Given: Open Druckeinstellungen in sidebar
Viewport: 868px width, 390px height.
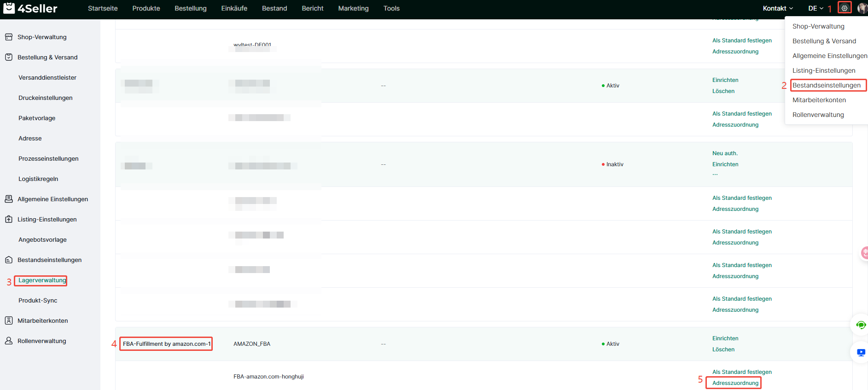Looking at the screenshot, I should [x=46, y=98].
